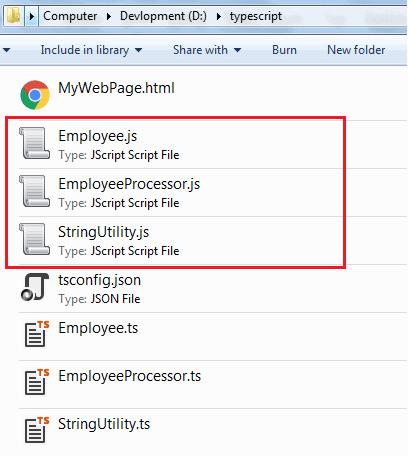Viewport: 408px width, 456px height.
Task: Go to Devlopment (D:) in address path
Action: 163,16
